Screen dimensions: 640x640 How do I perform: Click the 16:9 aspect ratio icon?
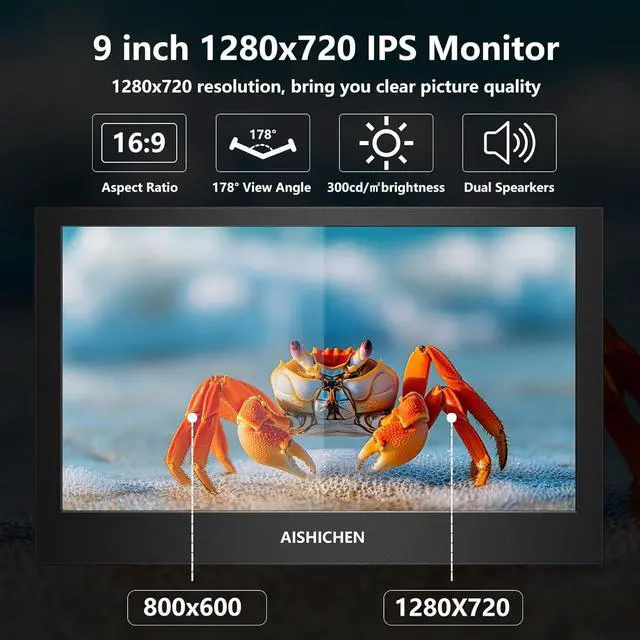(139, 143)
